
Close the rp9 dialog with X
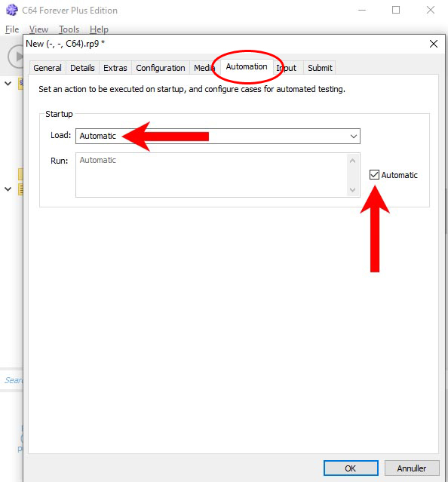434,44
